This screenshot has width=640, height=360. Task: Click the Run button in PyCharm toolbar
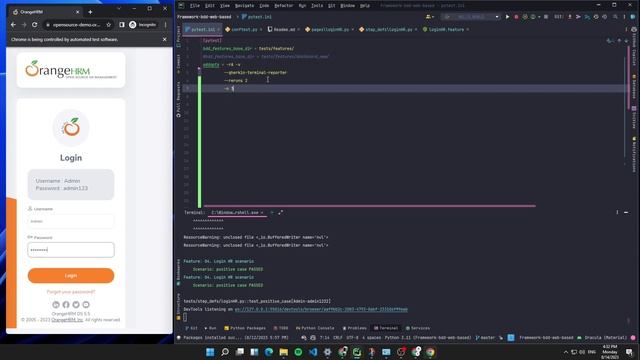[507, 17]
